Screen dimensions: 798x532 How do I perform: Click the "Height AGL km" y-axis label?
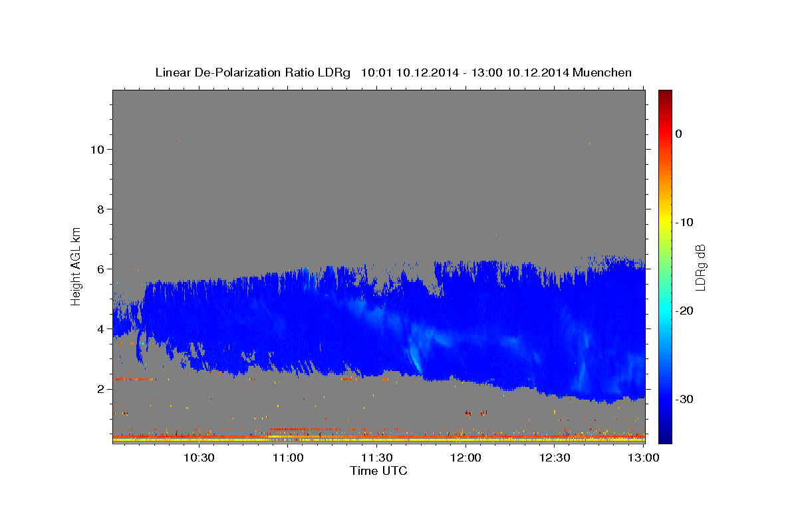click(76, 266)
